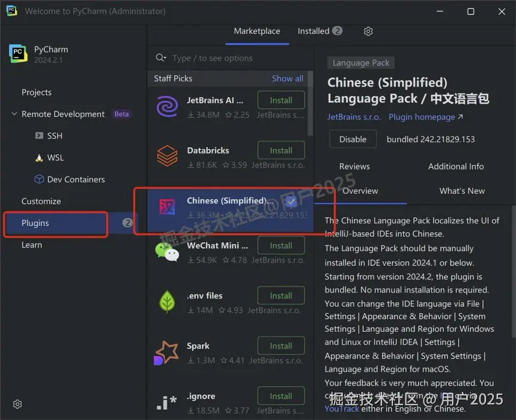The height and width of the screenshot is (420, 516).
Task: Open the Additional Info tab
Action: coord(456,166)
